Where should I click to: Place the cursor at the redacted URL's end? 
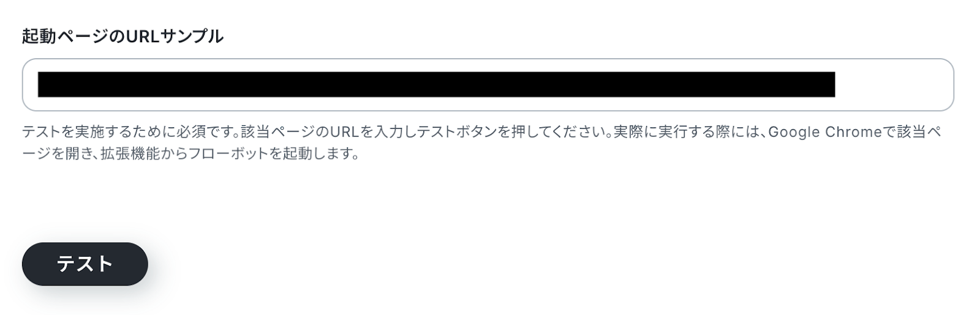coord(834,84)
